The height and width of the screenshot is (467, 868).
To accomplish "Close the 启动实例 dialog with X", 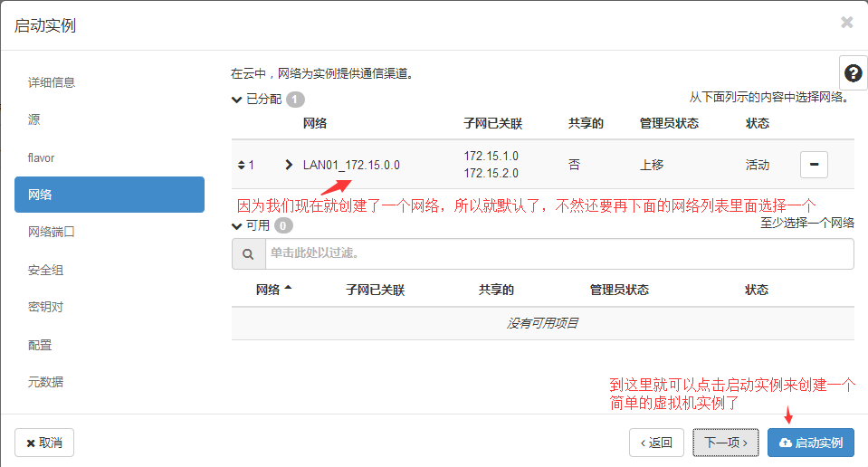I will [x=846, y=23].
